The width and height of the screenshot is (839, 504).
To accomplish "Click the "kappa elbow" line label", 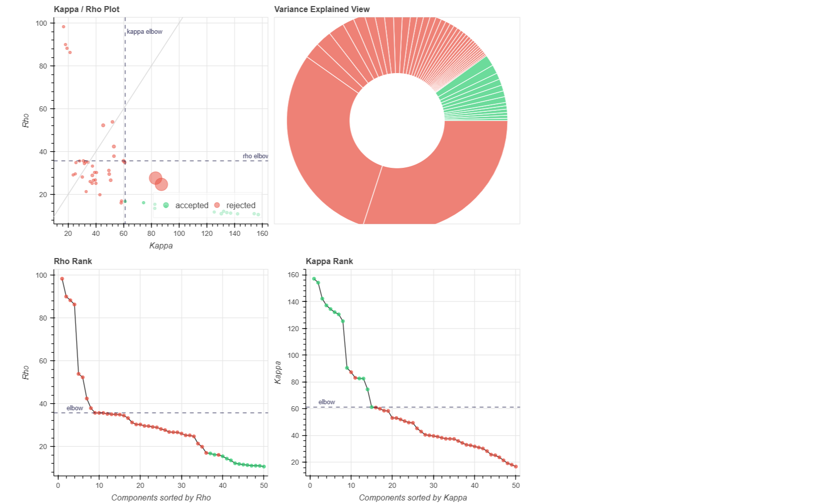I will pos(145,32).
